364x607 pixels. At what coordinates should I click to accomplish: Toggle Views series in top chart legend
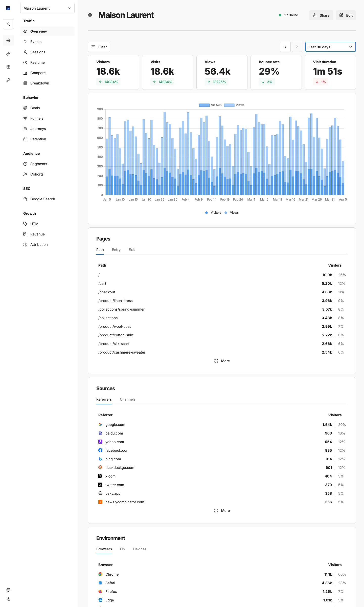pyautogui.click(x=234, y=105)
